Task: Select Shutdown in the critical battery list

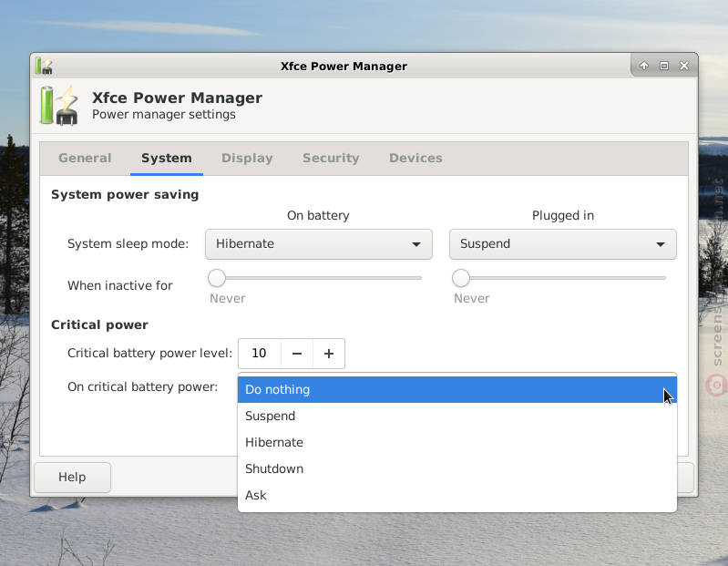Action: [456, 469]
